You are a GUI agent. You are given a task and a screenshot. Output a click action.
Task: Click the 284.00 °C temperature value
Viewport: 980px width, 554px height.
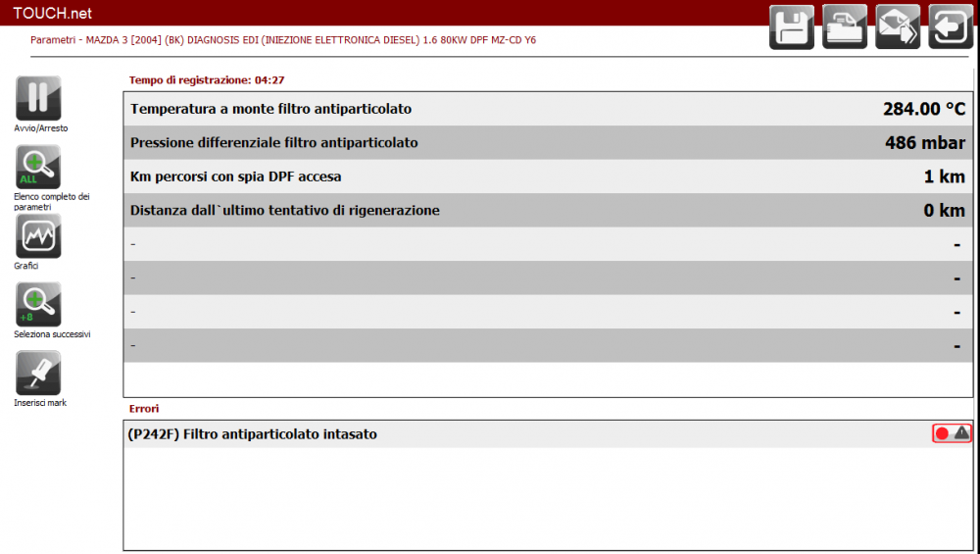point(924,109)
